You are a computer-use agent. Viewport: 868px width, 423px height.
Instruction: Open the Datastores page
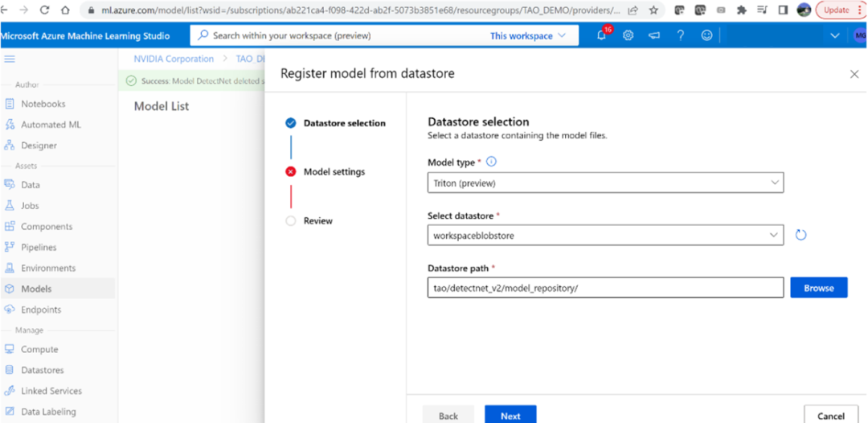42,370
